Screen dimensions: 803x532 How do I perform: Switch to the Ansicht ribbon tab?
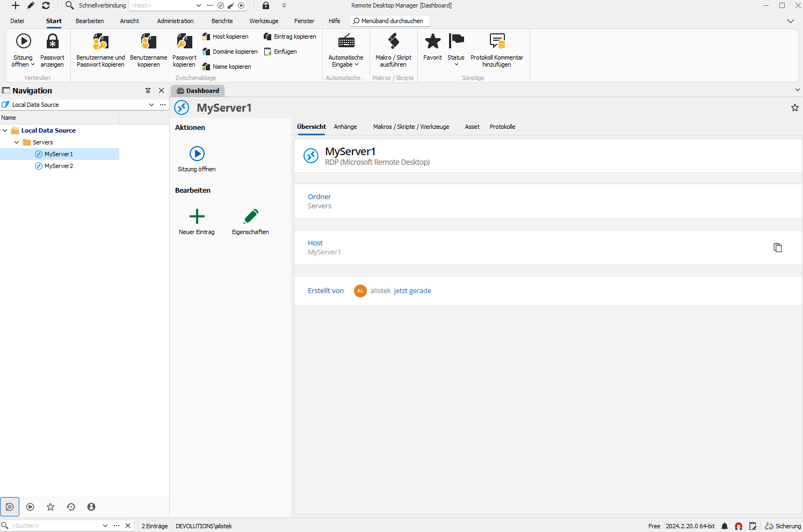(129, 21)
